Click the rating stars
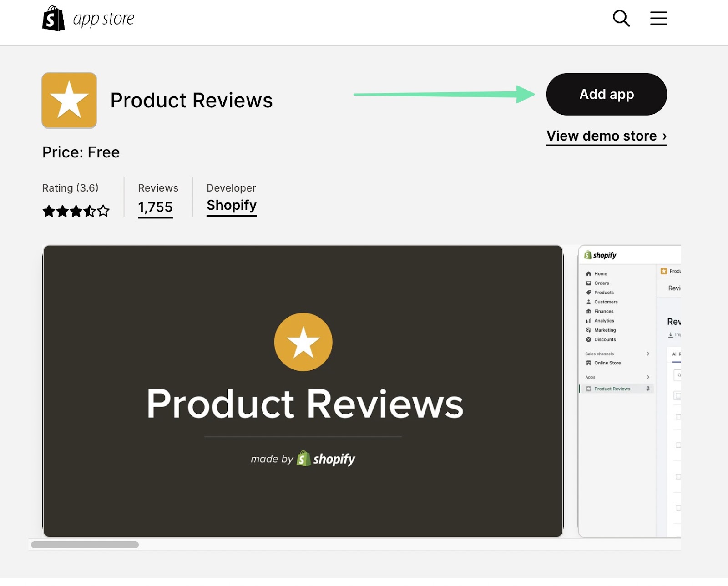Image resolution: width=728 pixels, height=586 pixels. click(x=76, y=211)
